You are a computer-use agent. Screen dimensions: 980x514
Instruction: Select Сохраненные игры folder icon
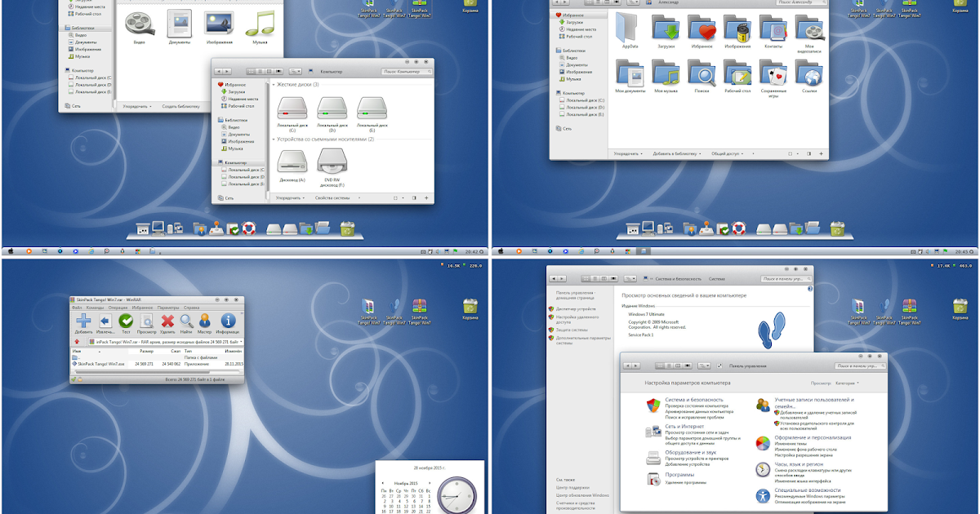(773, 73)
